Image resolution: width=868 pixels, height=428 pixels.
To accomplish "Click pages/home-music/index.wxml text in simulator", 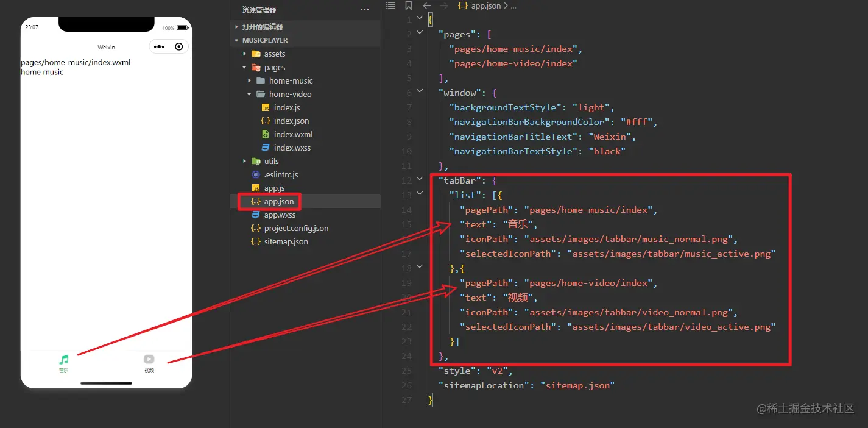I will point(76,62).
